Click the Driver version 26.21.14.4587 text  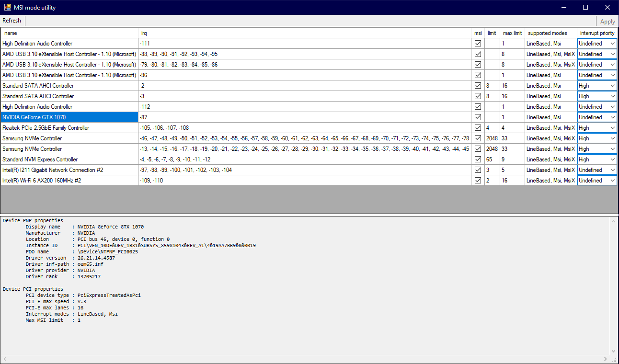point(96,258)
